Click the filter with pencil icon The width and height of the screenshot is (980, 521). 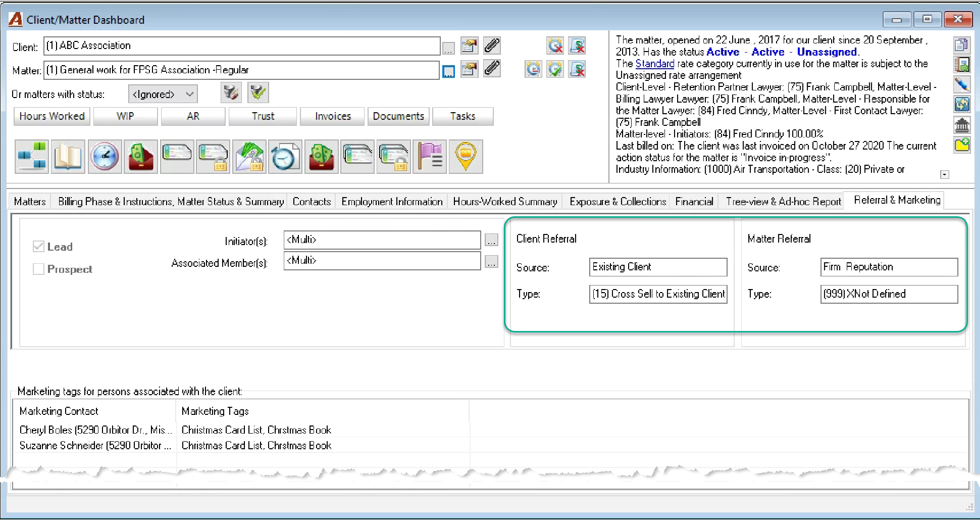(231, 92)
